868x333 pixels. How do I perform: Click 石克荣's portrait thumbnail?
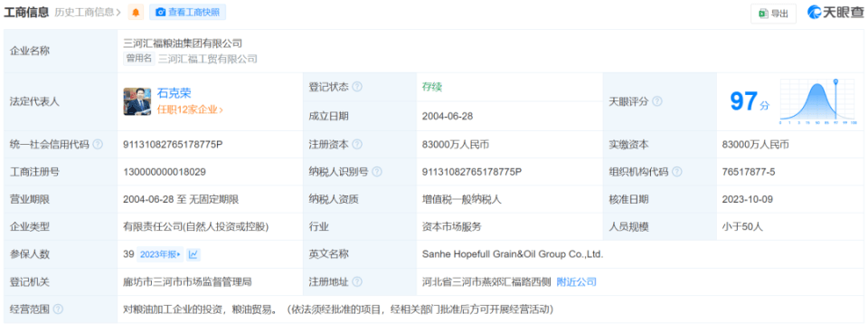coord(137,101)
